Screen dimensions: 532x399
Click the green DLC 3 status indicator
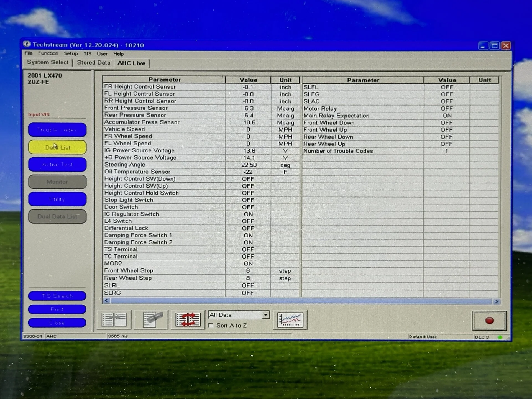[500, 337]
